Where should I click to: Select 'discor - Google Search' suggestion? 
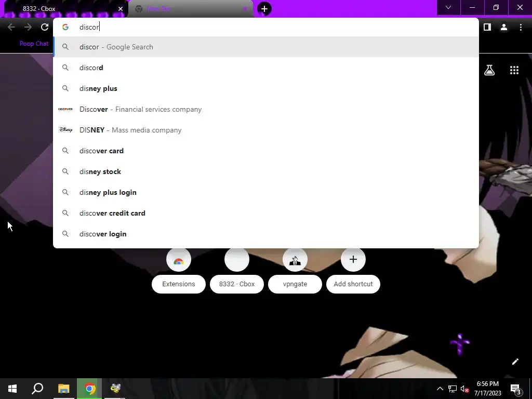point(266,47)
